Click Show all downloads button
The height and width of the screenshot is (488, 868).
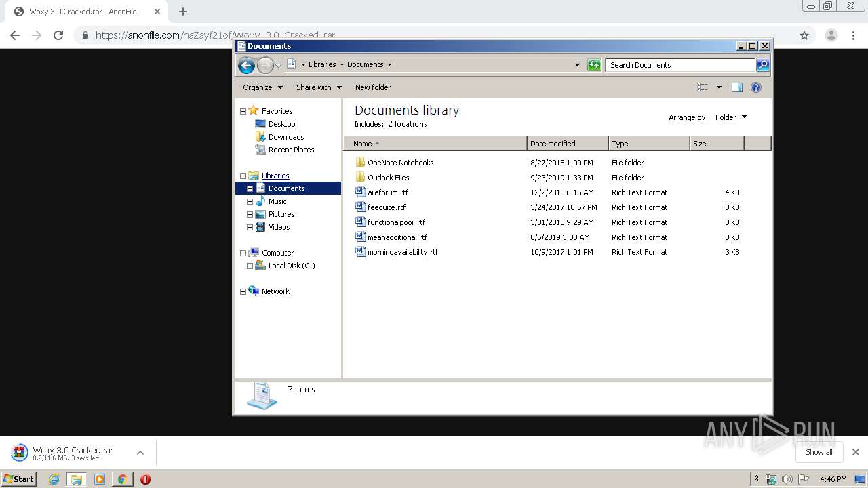(x=819, y=452)
